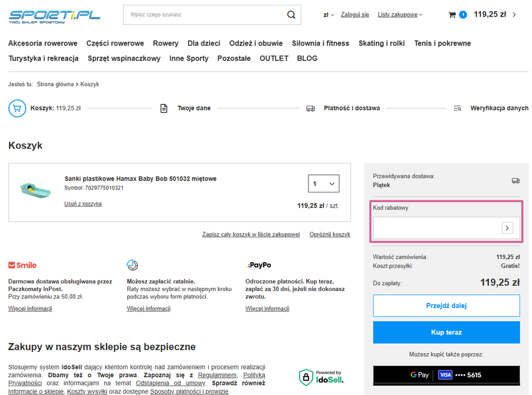532x395 pixels.
Task: Click the mint sled product thumbnail
Action: tap(35, 189)
